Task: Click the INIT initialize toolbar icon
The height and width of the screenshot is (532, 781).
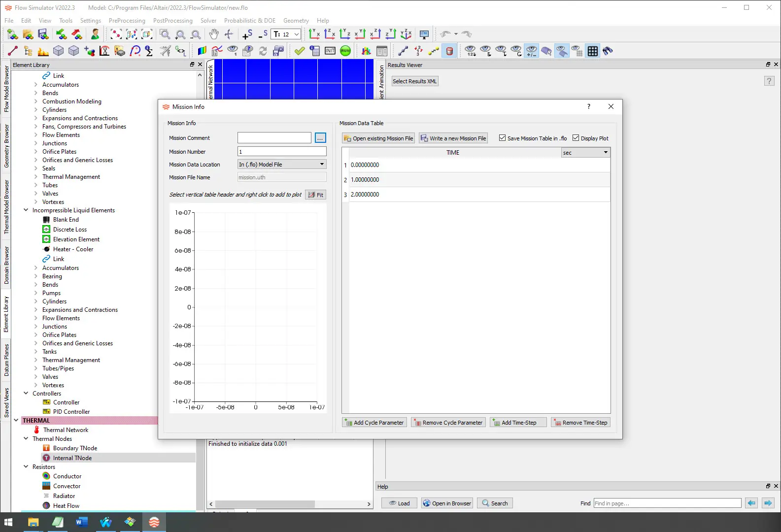Action: (x=330, y=51)
